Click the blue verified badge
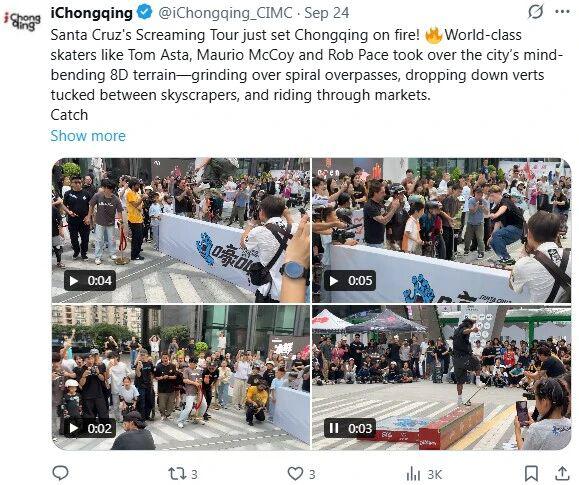Viewport: 579px width, 485px height. click(144, 12)
